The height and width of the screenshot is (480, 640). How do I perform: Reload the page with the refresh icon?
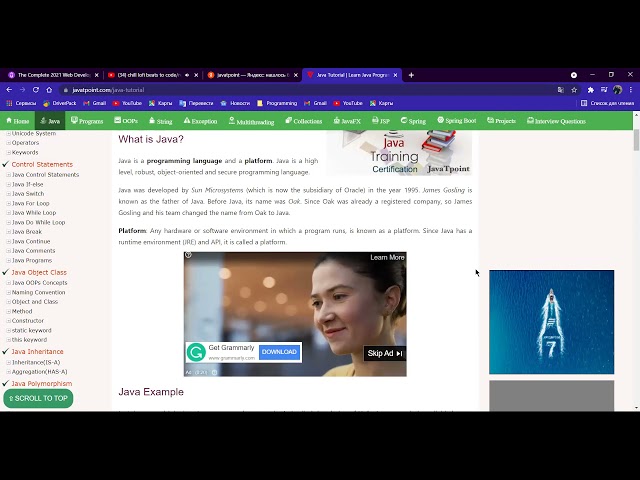pos(36,90)
